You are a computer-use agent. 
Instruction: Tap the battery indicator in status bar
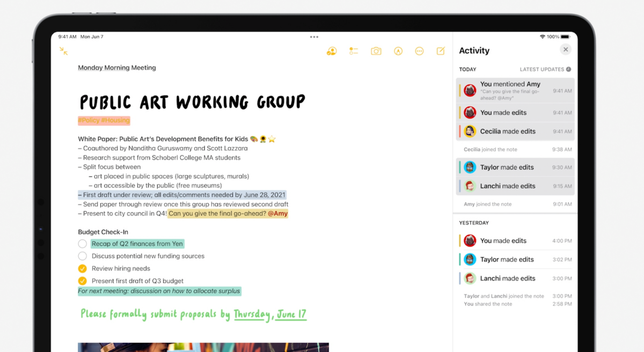coord(566,36)
